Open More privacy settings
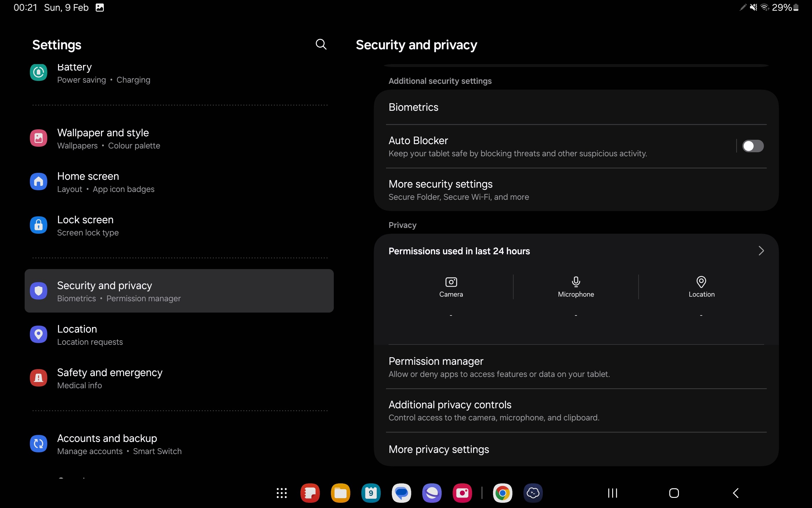The image size is (812, 508). click(x=438, y=449)
